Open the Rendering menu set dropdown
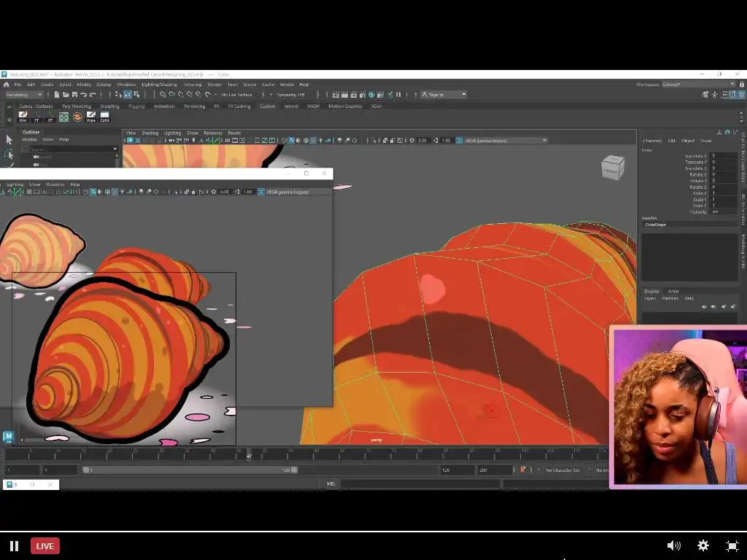The image size is (747, 560). (23, 95)
